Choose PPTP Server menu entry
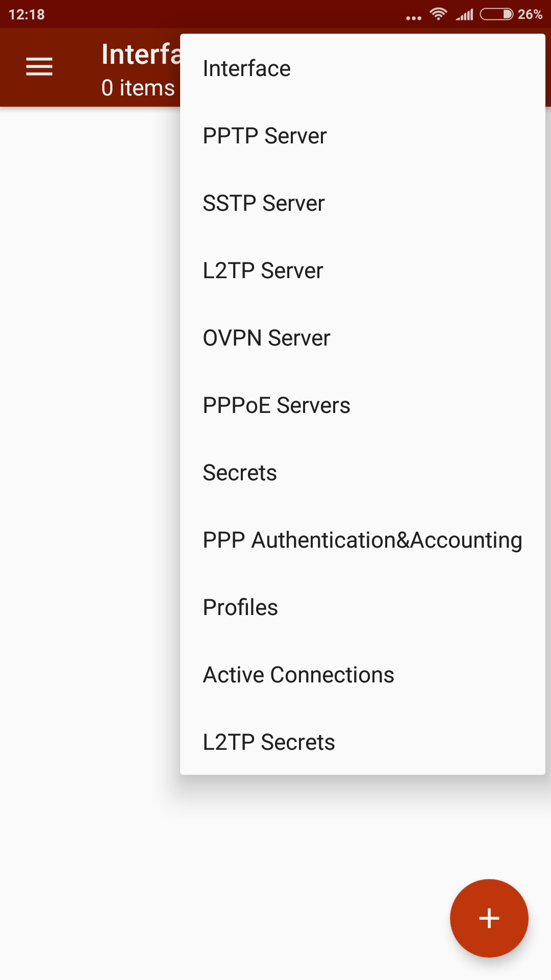The height and width of the screenshot is (980, 551). click(x=265, y=136)
